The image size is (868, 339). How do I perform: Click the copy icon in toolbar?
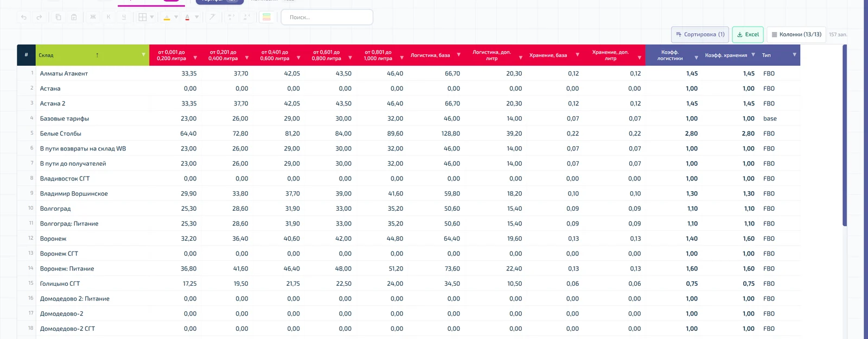pyautogui.click(x=59, y=17)
